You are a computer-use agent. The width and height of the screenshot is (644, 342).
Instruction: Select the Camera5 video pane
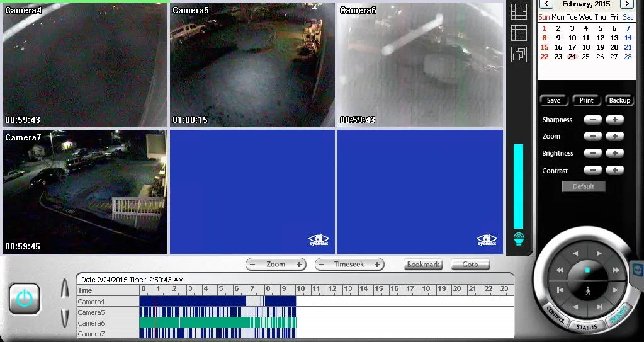[252, 64]
